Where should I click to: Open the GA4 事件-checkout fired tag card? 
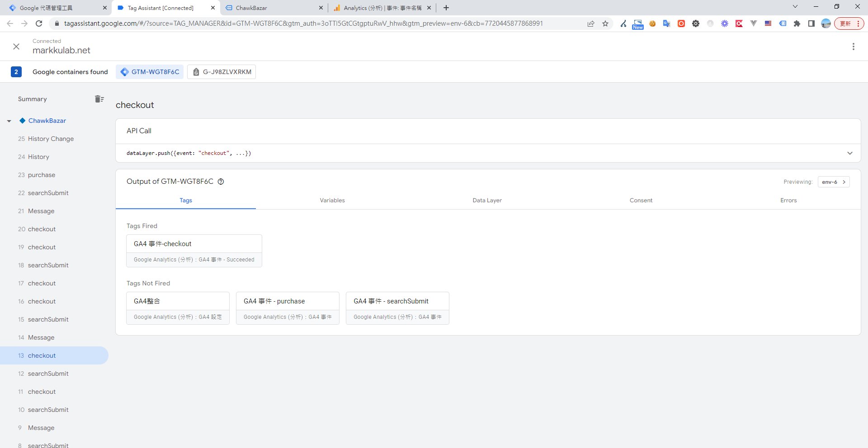(194, 251)
